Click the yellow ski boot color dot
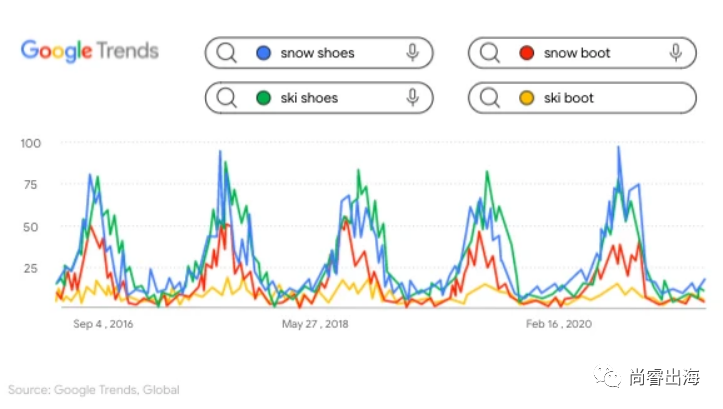 [526, 98]
